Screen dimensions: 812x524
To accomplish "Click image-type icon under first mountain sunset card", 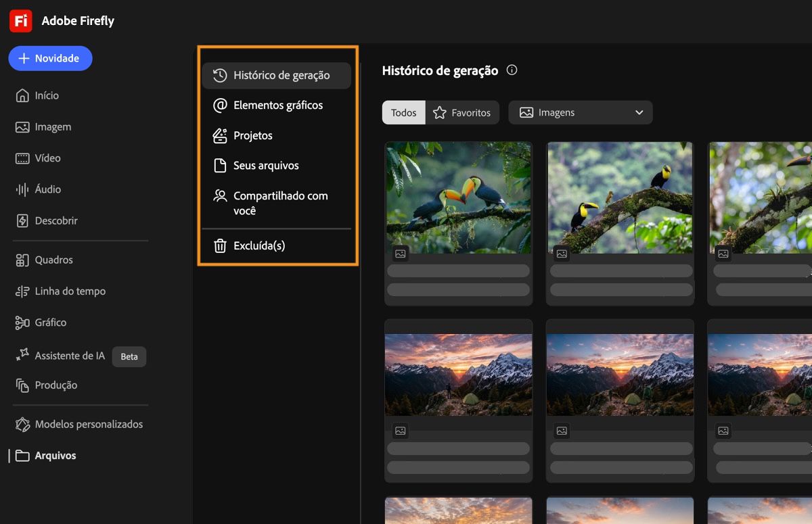I will 401,431.
